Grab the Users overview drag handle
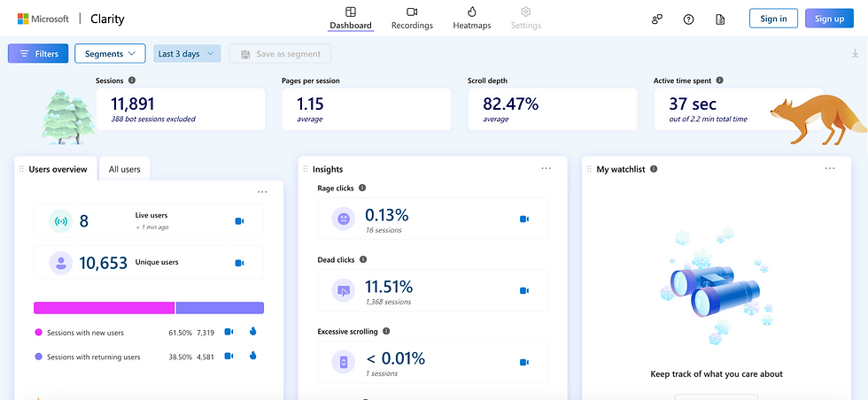868x400 pixels. [x=21, y=169]
